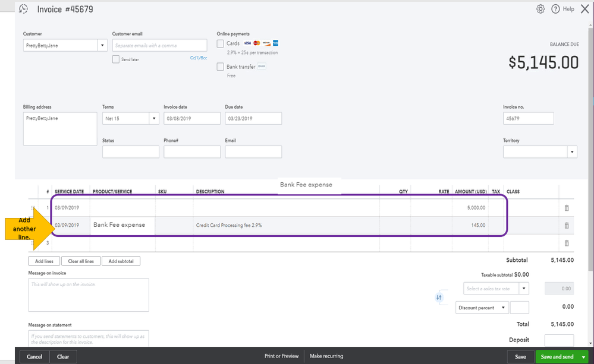Enable the Cards online payment checkbox
This screenshot has height=364, width=594.
tap(221, 43)
